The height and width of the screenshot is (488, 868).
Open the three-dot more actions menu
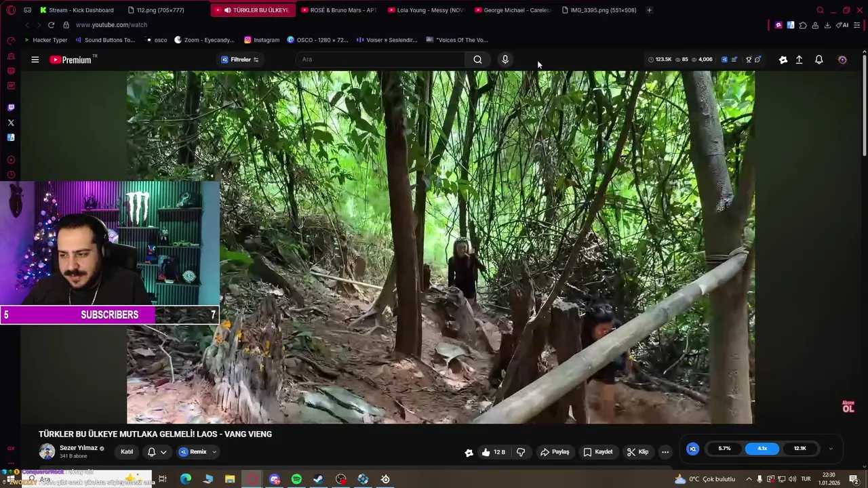point(665,452)
